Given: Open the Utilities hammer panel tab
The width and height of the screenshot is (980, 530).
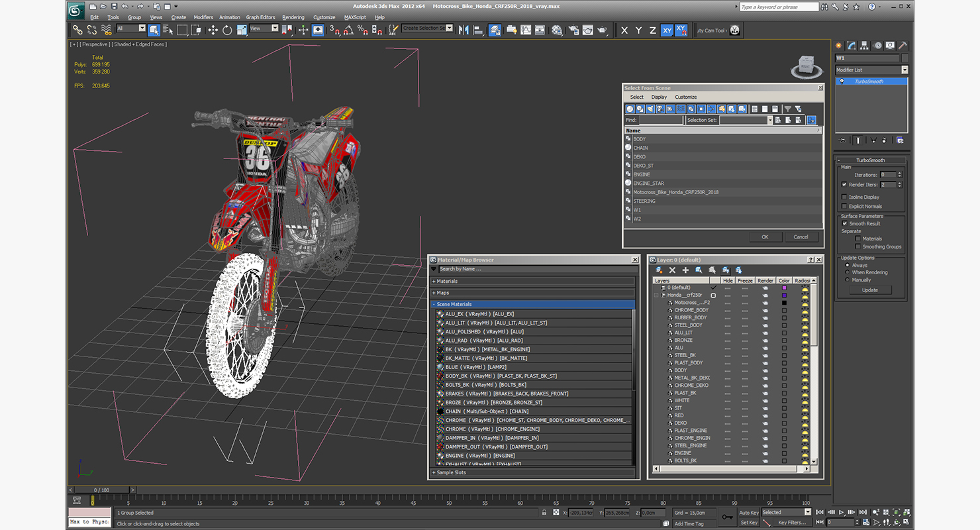Looking at the screenshot, I should [x=903, y=46].
